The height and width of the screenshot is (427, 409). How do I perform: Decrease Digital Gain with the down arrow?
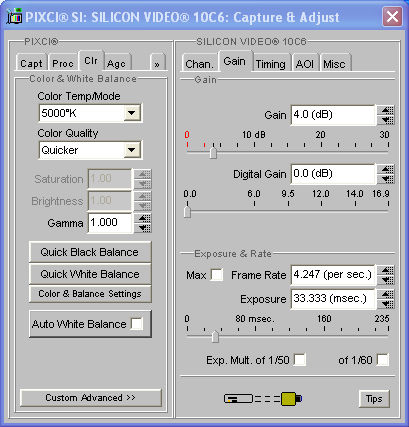point(386,179)
